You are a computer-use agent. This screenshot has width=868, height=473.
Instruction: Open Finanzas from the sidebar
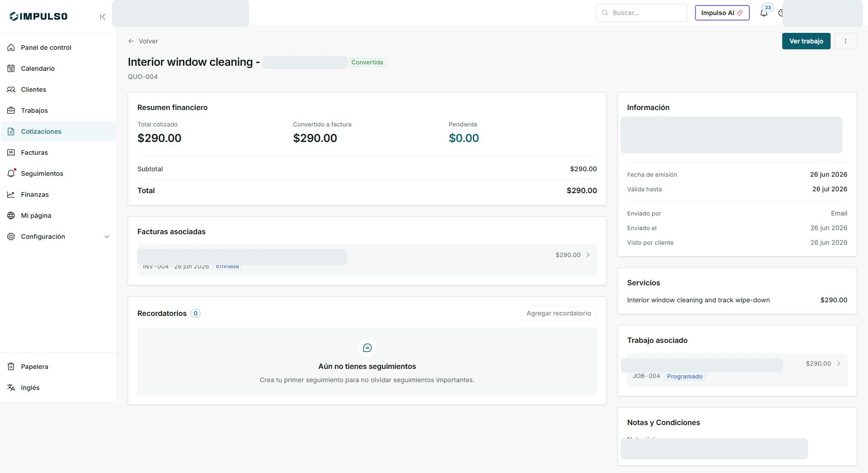click(x=58, y=194)
